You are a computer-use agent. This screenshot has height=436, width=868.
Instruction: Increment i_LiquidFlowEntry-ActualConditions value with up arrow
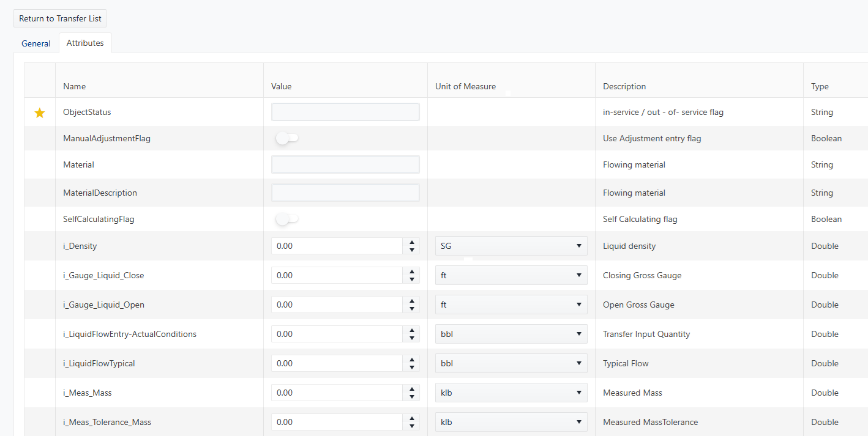click(411, 330)
